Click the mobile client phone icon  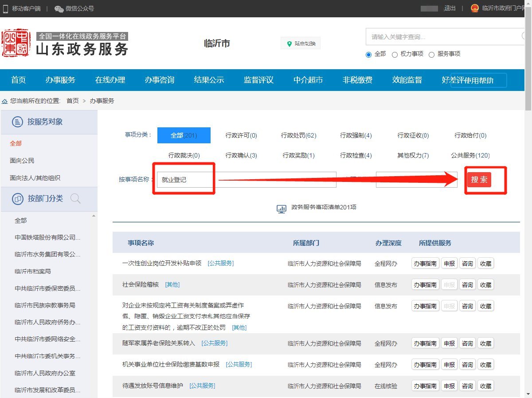point(5,8)
